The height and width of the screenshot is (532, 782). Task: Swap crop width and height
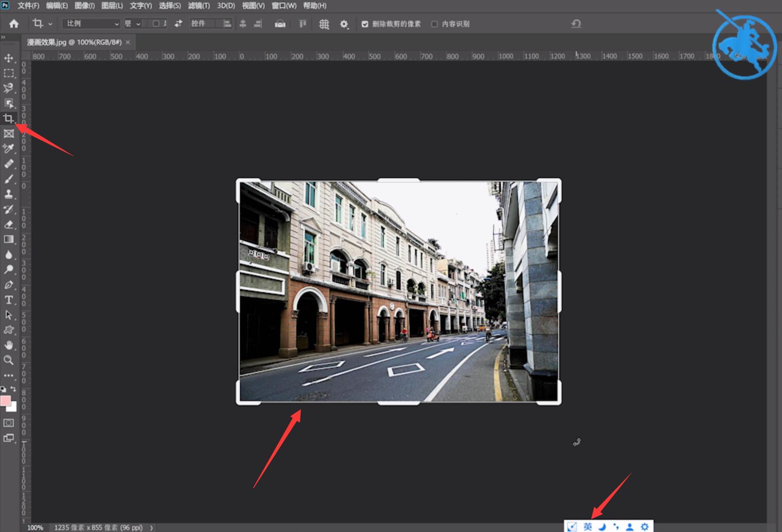[178, 24]
